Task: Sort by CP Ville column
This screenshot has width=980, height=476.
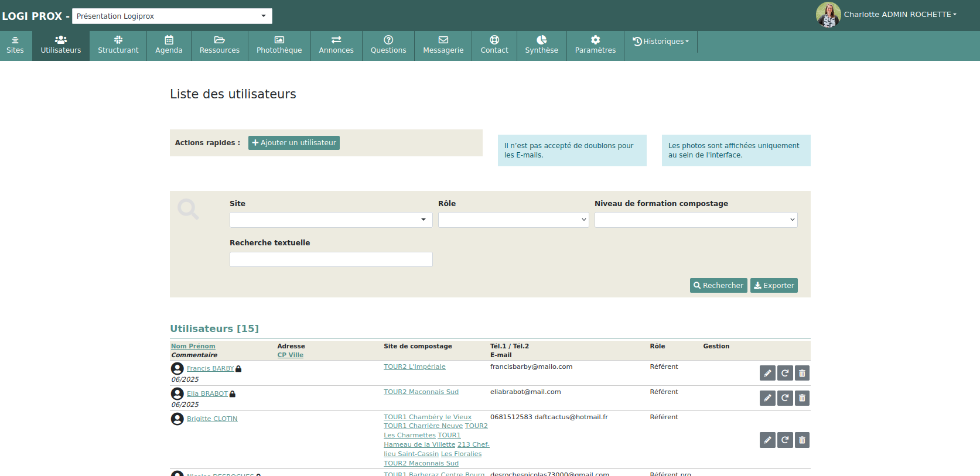Action: click(x=291, y=355)
